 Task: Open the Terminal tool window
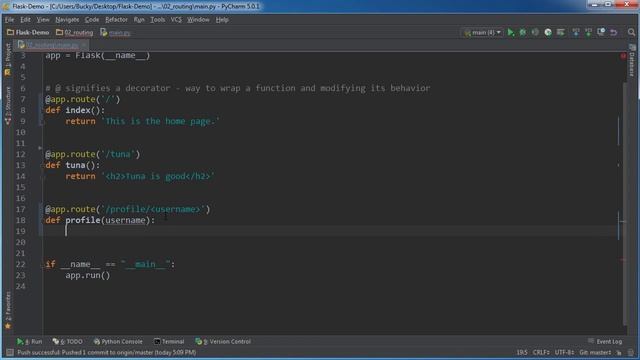[x=169, y=341]
